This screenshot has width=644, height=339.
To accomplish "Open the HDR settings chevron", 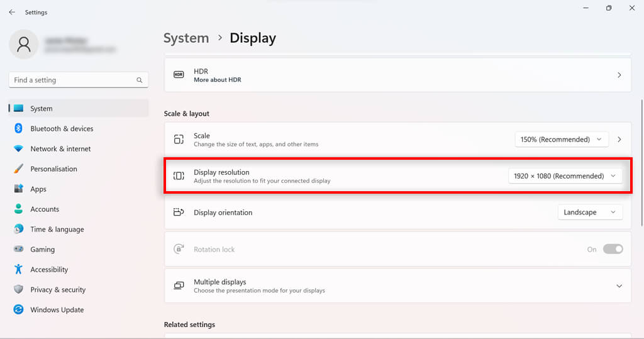I will pyautogui.click(x=619, y=75).
